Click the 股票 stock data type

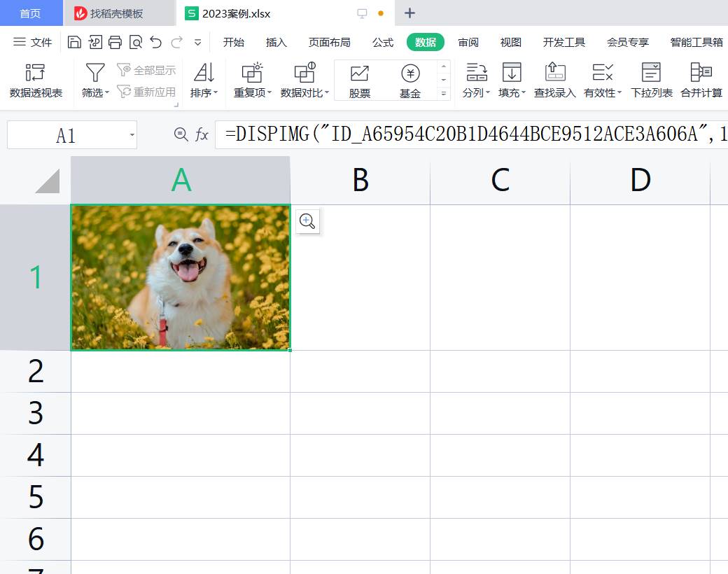[x=360, y=80]
